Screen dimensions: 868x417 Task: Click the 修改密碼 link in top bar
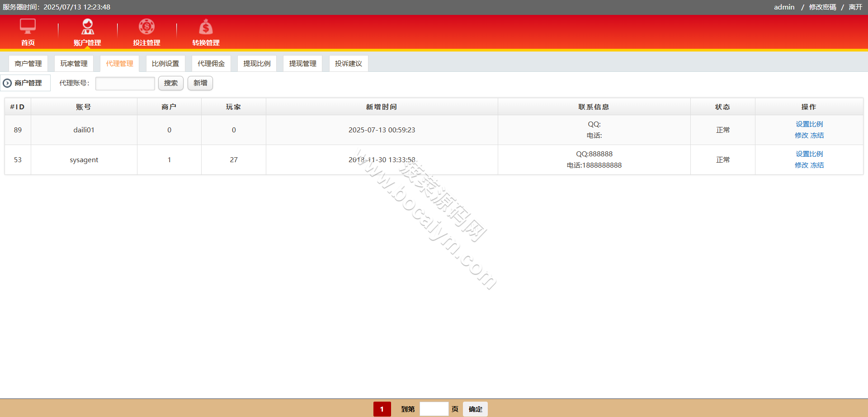coord(822,7)
